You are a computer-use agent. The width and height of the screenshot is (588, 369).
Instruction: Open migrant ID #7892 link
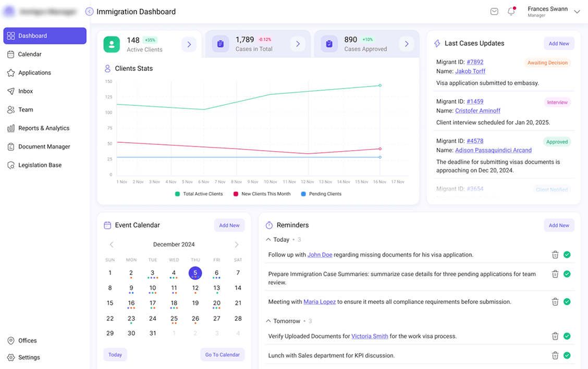point(475,62)
